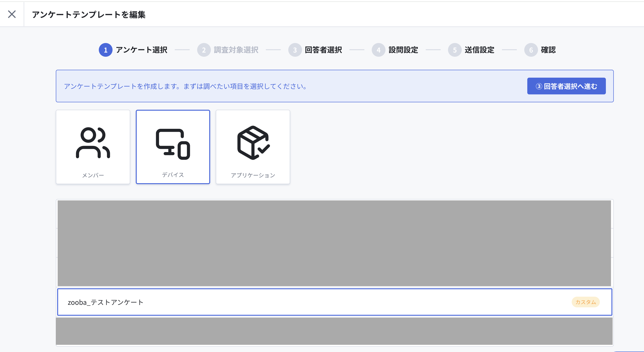The height and width of the screenshot is (352, 644).
Task: Click the アンケート選択 step label
Action: (142, 50)
